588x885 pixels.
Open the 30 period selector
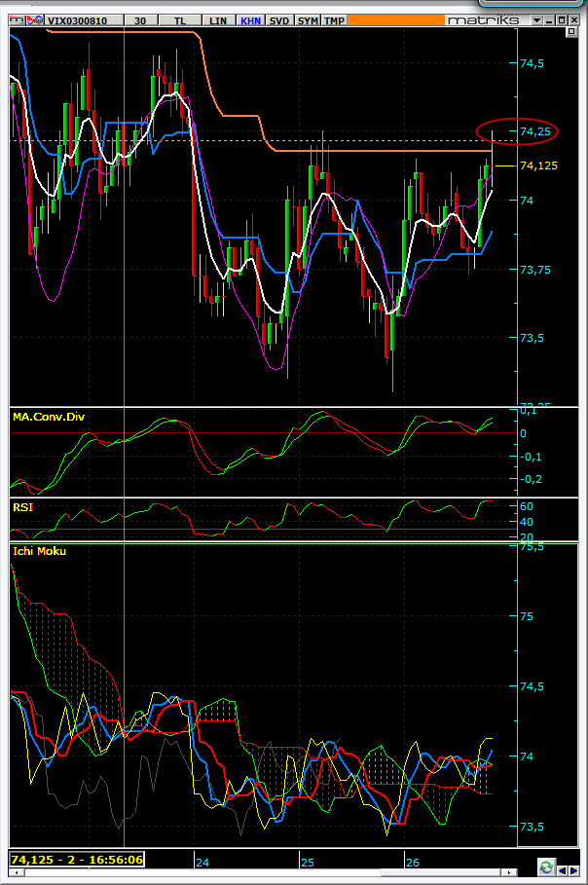tap(140, 19)
